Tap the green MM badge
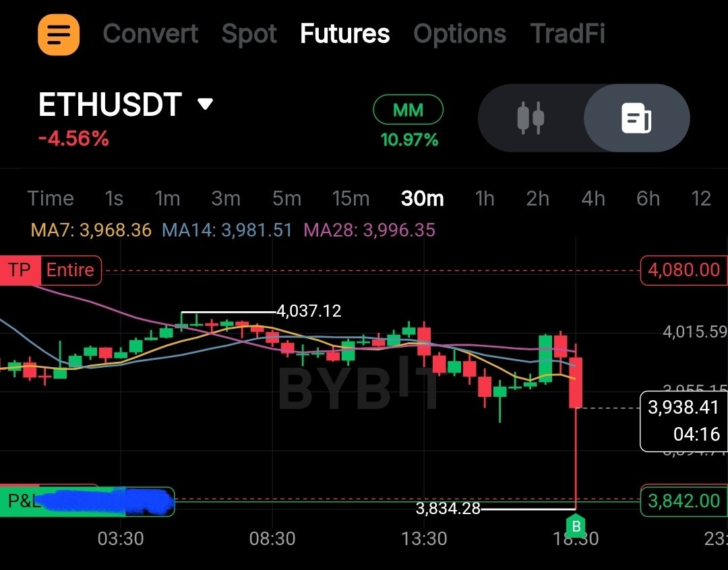 (408, 110)
